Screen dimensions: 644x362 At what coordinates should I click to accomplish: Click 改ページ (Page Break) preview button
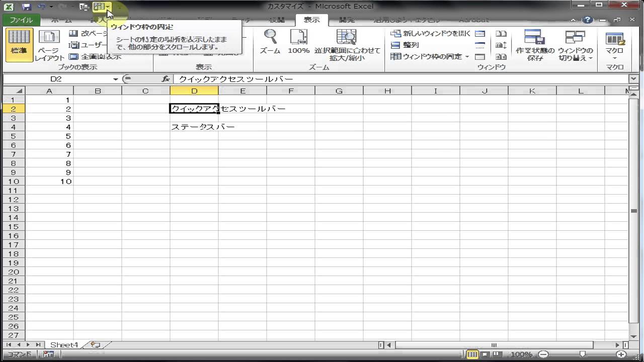click(88, 33)
